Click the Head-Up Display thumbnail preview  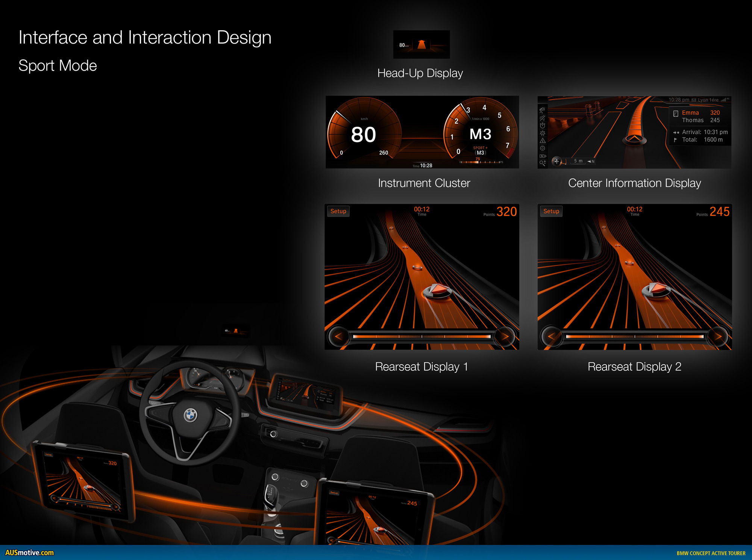pos(421,45)
